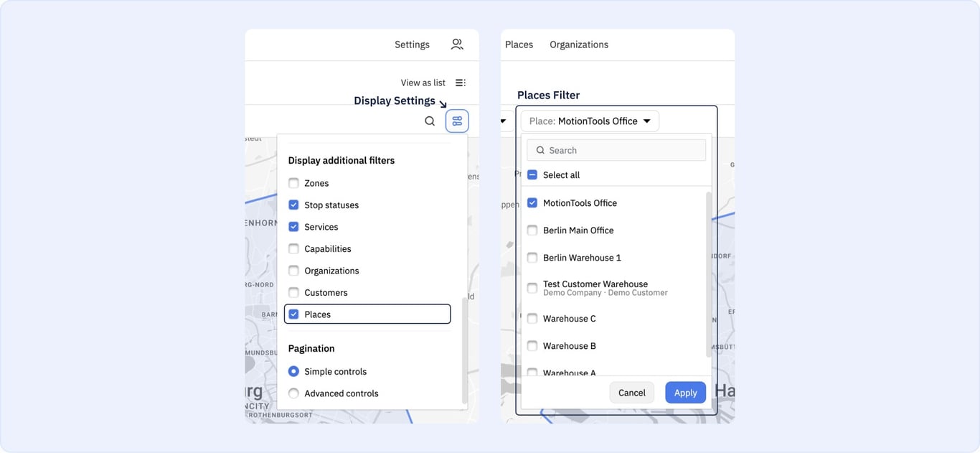Click the Pagination heading
980x453 pixels.
pyautogui.click(x=311, y=349)
